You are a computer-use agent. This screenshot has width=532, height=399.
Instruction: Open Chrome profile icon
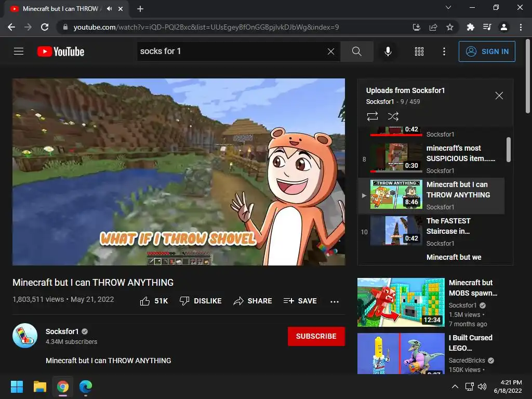click(504, 27)
